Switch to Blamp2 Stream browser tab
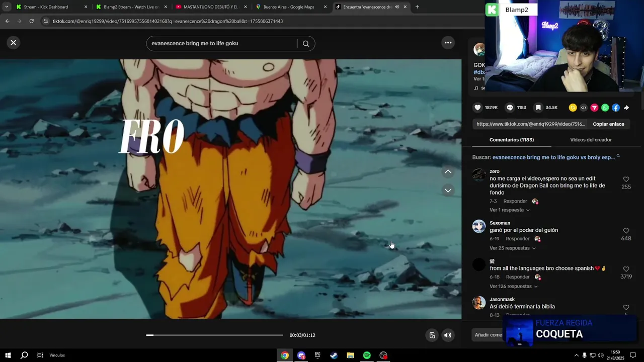 [x=131, y=7]
